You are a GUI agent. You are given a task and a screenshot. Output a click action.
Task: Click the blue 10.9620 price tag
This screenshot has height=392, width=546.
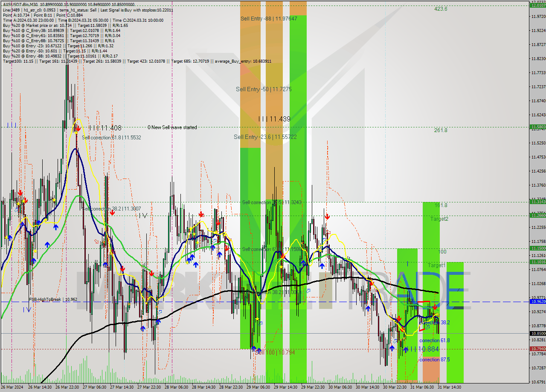click(x=537, y=301)
